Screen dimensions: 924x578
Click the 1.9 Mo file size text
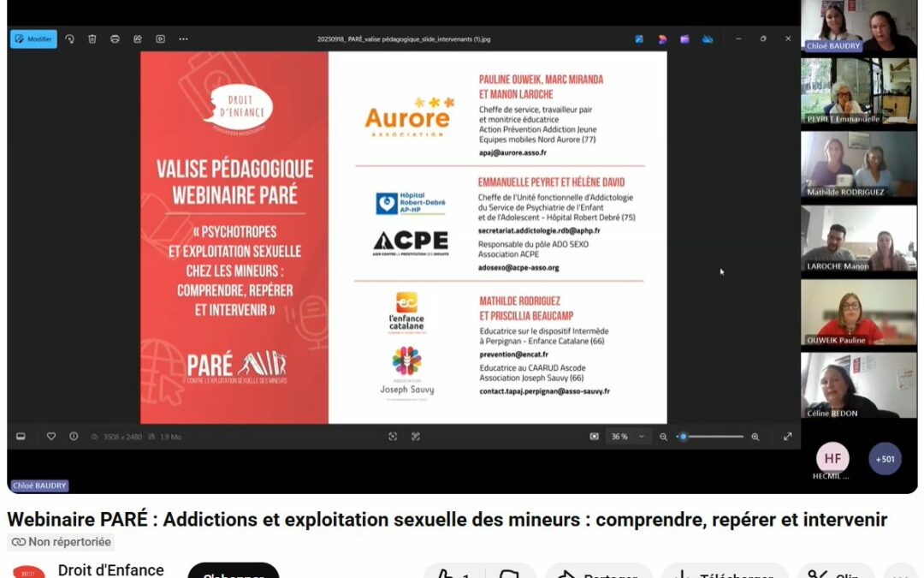(171, 437)
